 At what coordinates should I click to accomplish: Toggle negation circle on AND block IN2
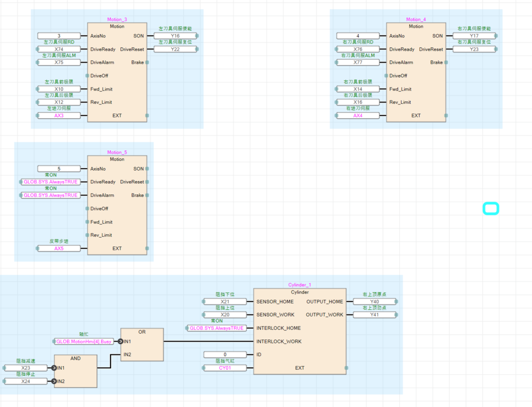(54, 381)
